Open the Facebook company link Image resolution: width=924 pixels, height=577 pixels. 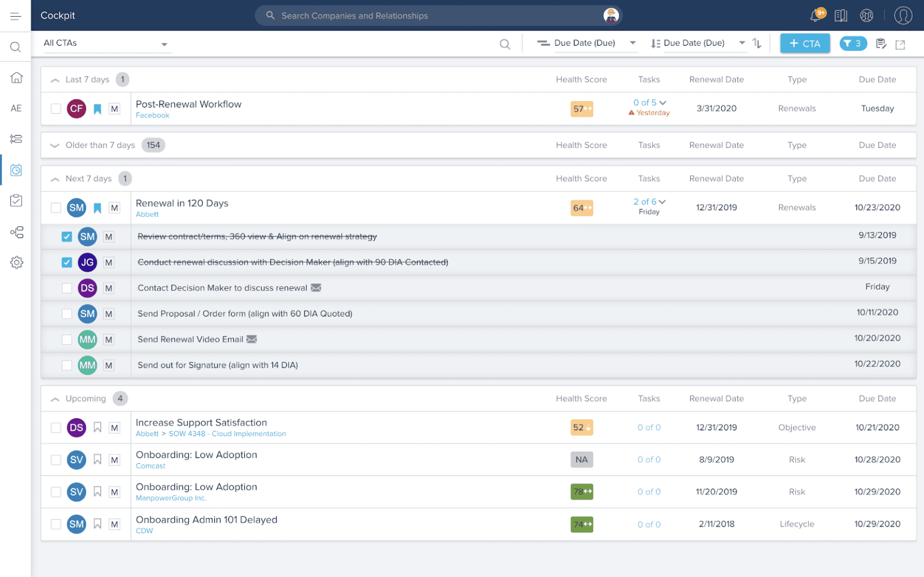(152, 116)
